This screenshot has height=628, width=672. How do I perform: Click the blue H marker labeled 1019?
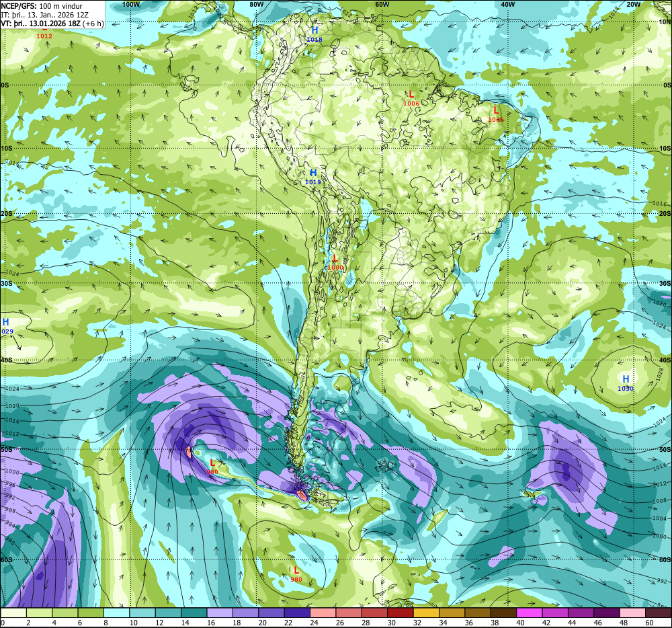(313, 172)
